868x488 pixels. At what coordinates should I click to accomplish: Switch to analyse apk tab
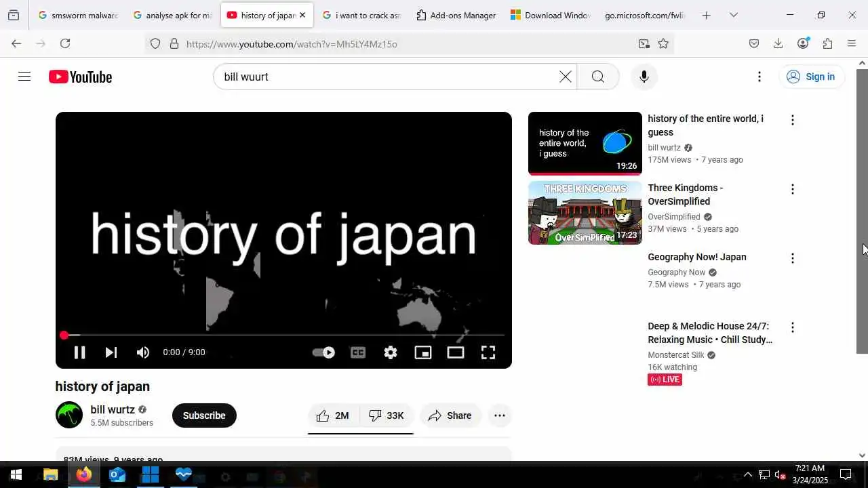[172, 15]
